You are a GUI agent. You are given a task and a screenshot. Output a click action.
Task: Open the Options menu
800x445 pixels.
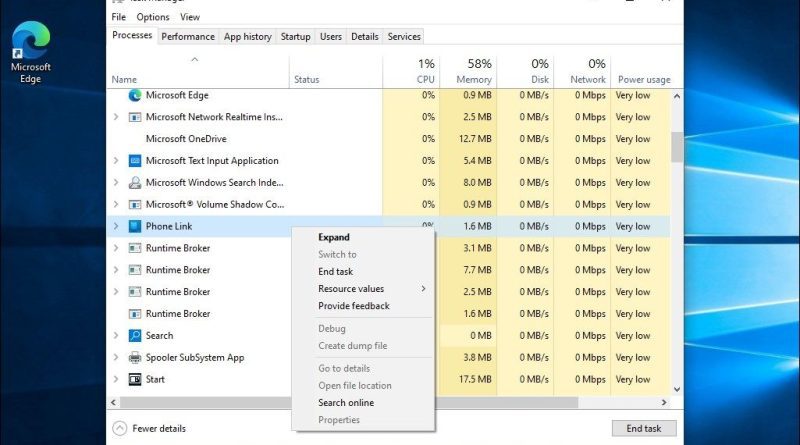(x=153, y=17)
